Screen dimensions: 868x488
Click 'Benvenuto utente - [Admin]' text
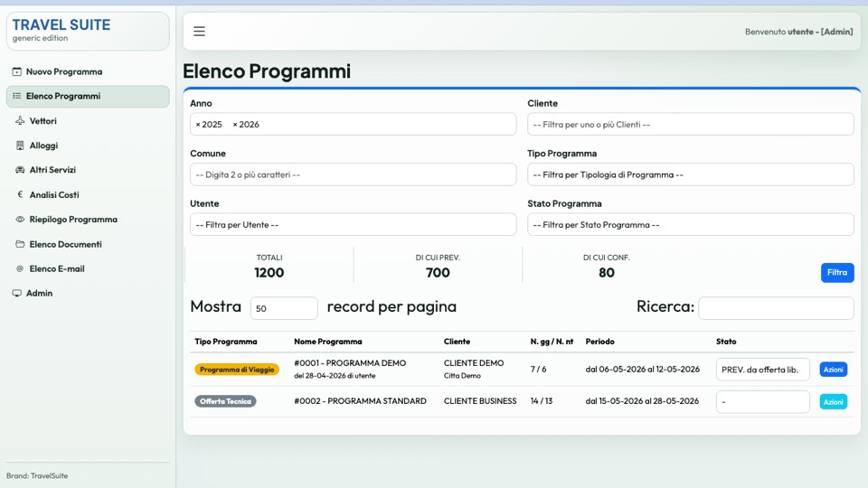point(798,32)
